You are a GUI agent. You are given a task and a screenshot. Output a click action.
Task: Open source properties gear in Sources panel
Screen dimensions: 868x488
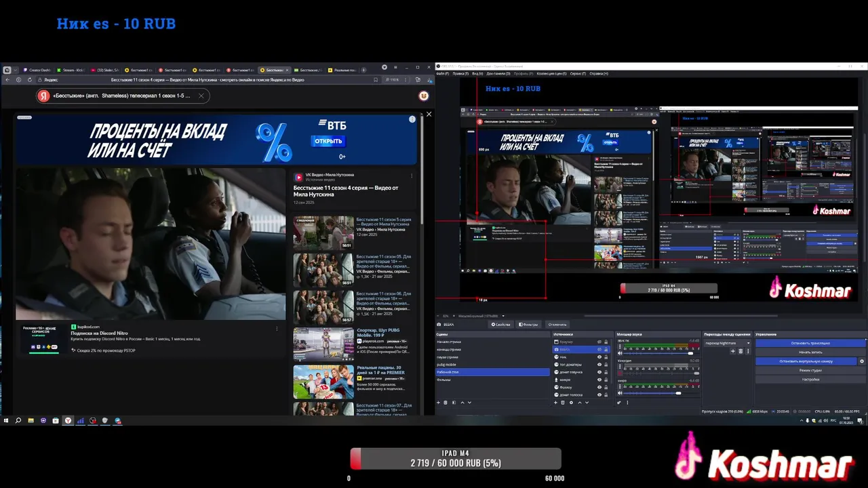coord(571,403)
